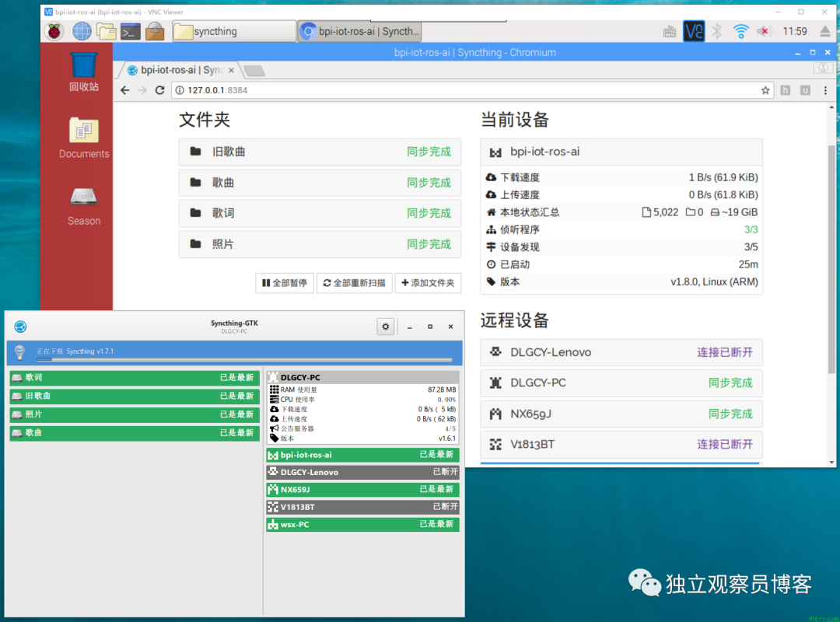Bookmark this page with the star
The height and width of the screenshot is (622, 840).
765,90
